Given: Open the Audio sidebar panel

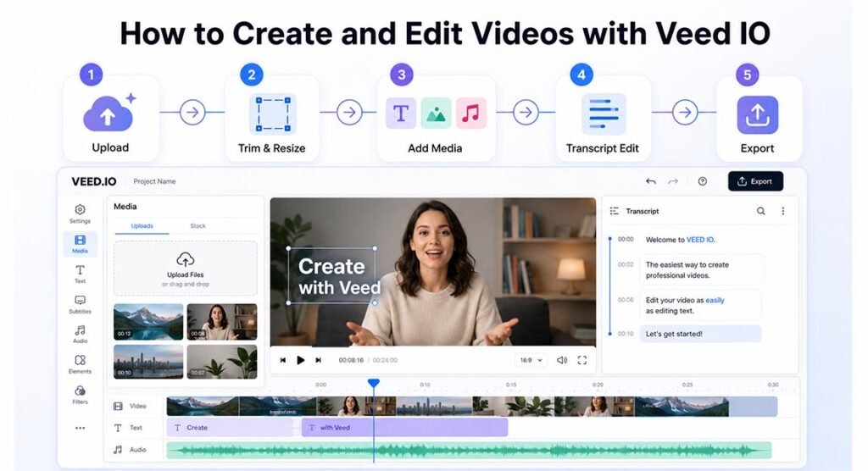Looking at the screenshot, I should tap(80, 334).
